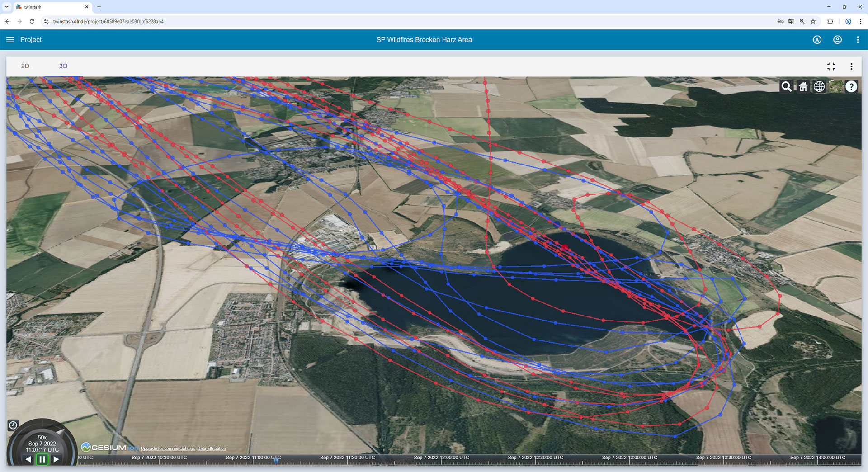Go back in browser history
This screenshot has height=472, width=868.
7,21
